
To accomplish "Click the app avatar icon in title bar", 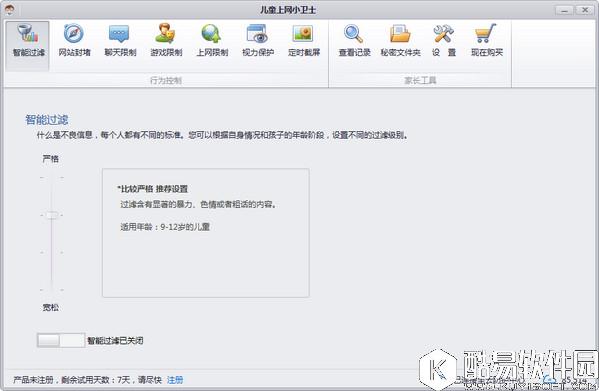I will (9, 9).
